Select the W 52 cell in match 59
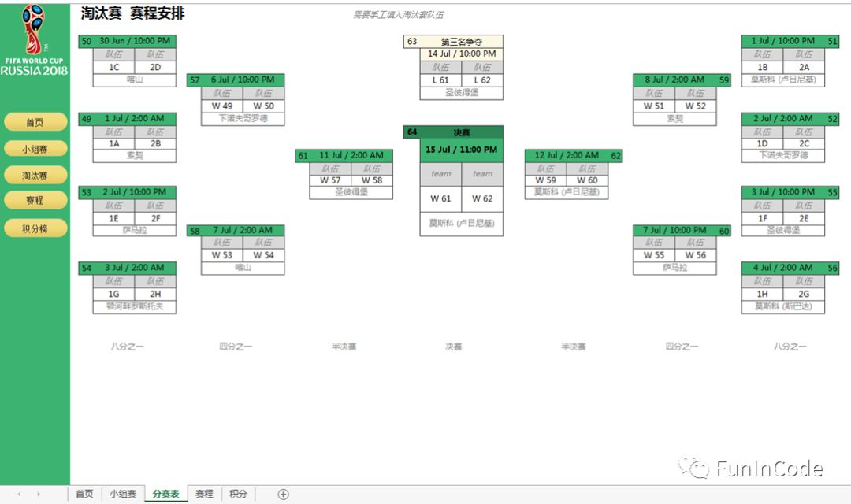 tap(695, 106)
